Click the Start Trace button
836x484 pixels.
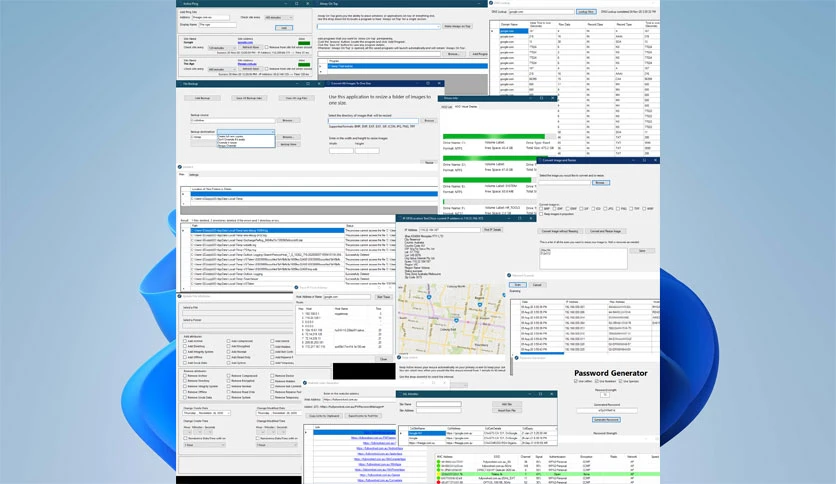click(383, 297)
